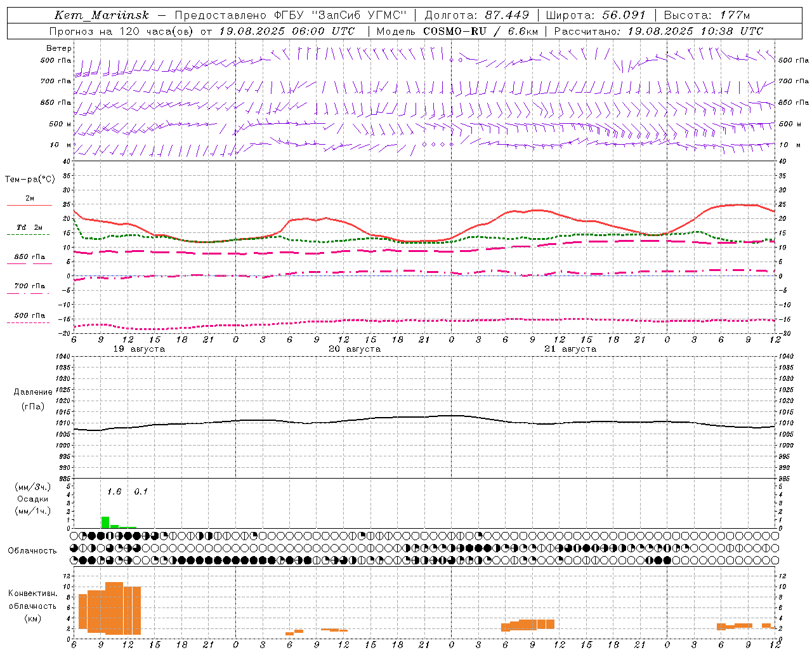Click the 500 м wind level label on the left axis
The image size is (812, 650).
pyautogui.click(x=60, y=124)
